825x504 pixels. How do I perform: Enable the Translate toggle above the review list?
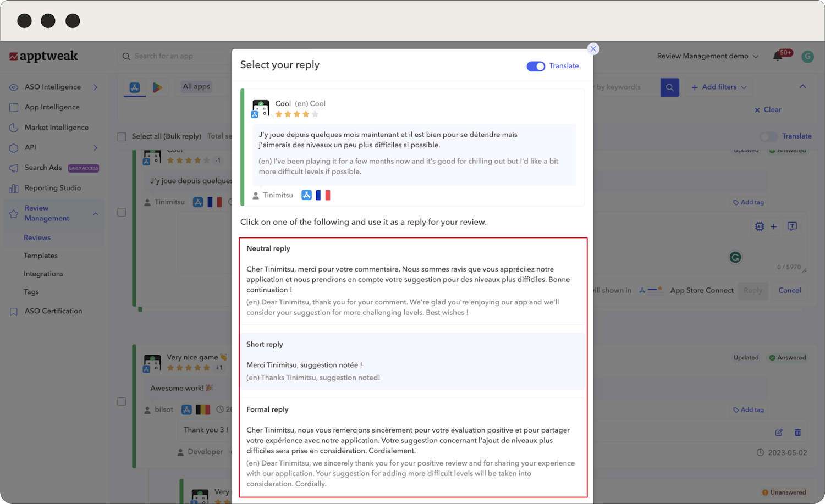pos(768,136)
